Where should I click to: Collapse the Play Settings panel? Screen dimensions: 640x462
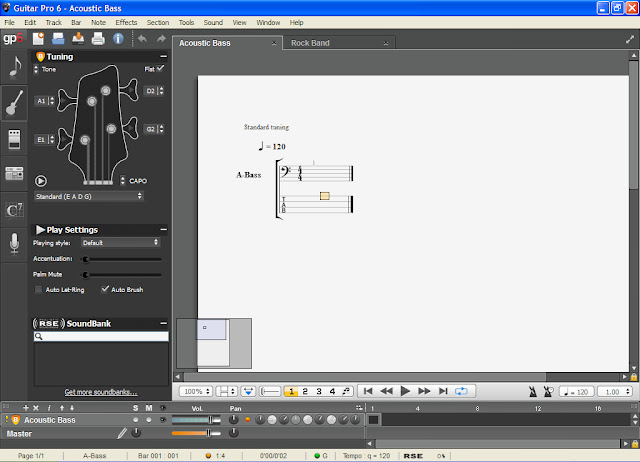[163, 230]
